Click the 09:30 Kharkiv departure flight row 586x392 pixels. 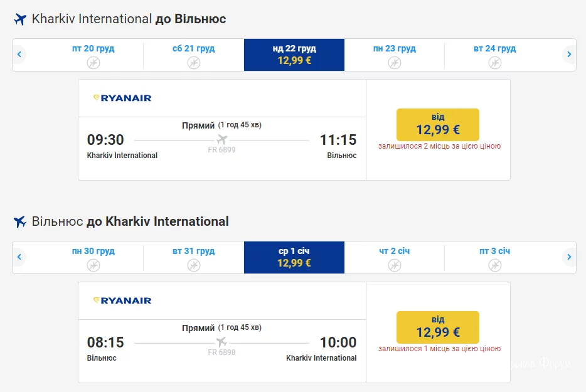tap(221, 140)
